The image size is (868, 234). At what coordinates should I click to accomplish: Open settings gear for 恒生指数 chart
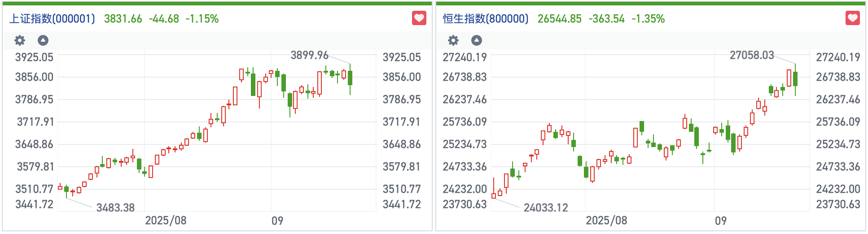453,40
